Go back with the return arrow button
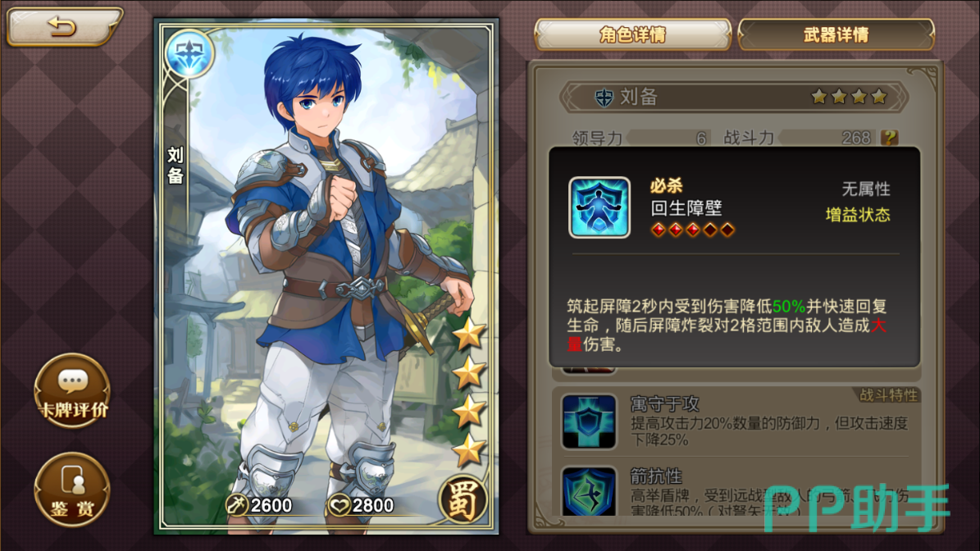 (x=63, y=26)
